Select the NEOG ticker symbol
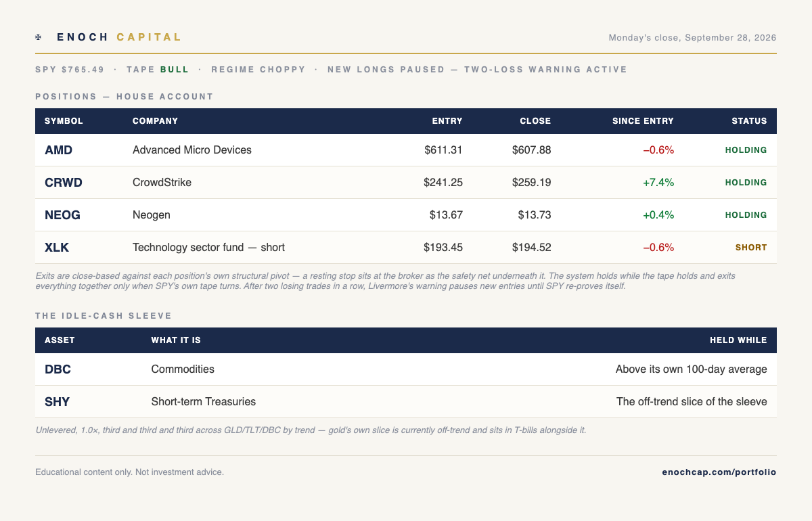812x521 pixels. (62, 215)
